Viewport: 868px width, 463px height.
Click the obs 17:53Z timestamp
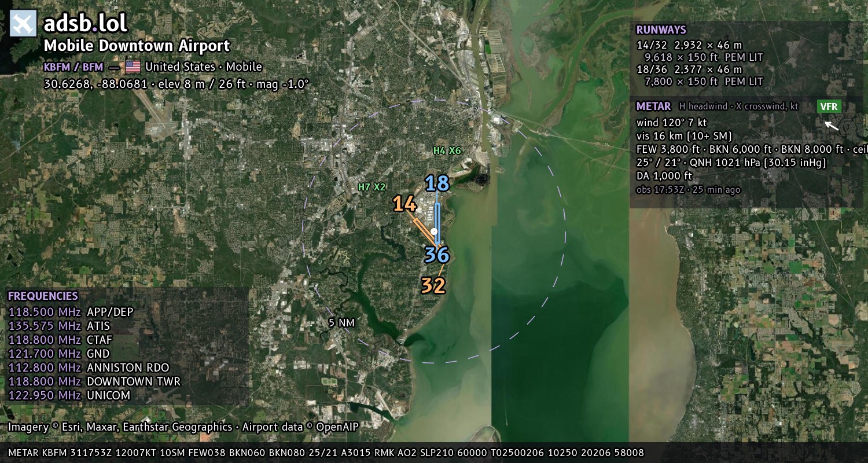click(688, 189)
